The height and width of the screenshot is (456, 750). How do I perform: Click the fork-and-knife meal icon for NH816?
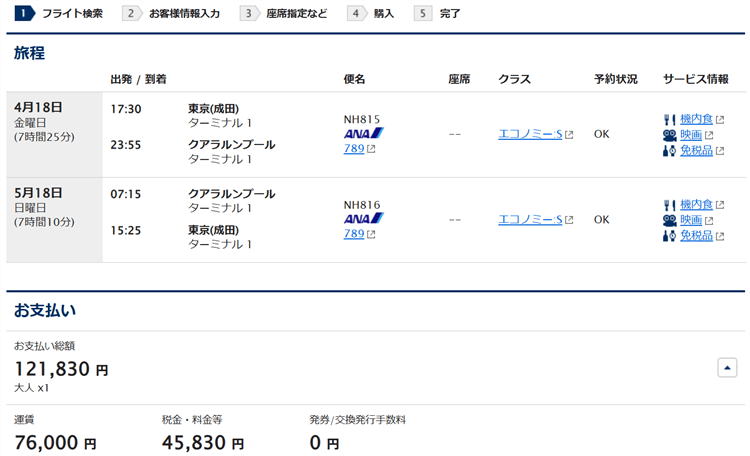670,205
